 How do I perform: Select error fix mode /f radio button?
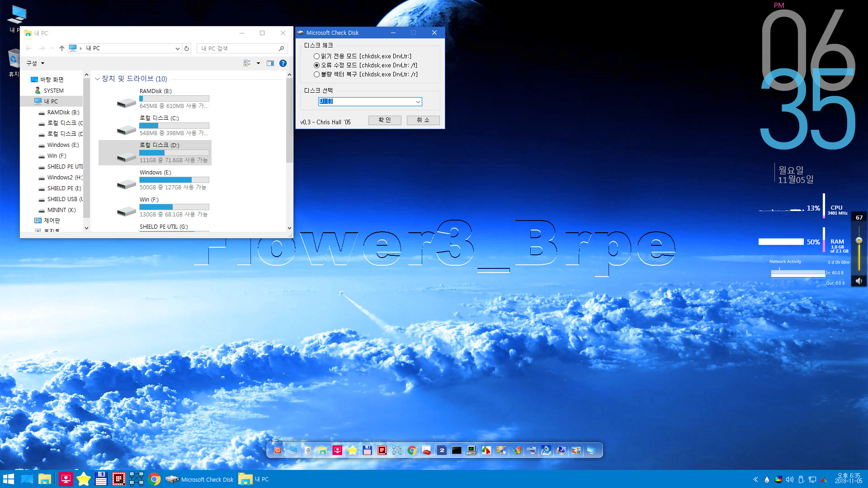[316, 66]
